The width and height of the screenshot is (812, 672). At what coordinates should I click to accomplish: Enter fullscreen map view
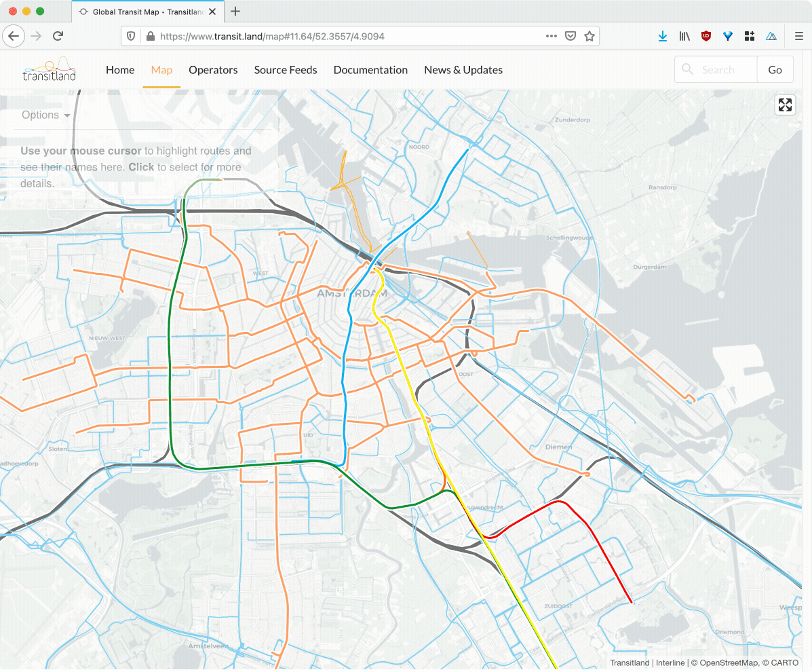pos(785,105)
